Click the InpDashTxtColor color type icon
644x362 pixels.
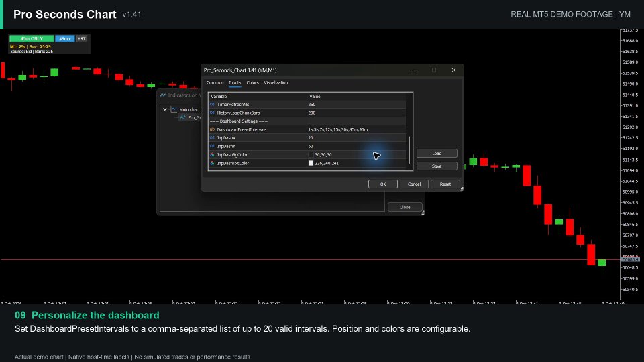coord(212,163)
